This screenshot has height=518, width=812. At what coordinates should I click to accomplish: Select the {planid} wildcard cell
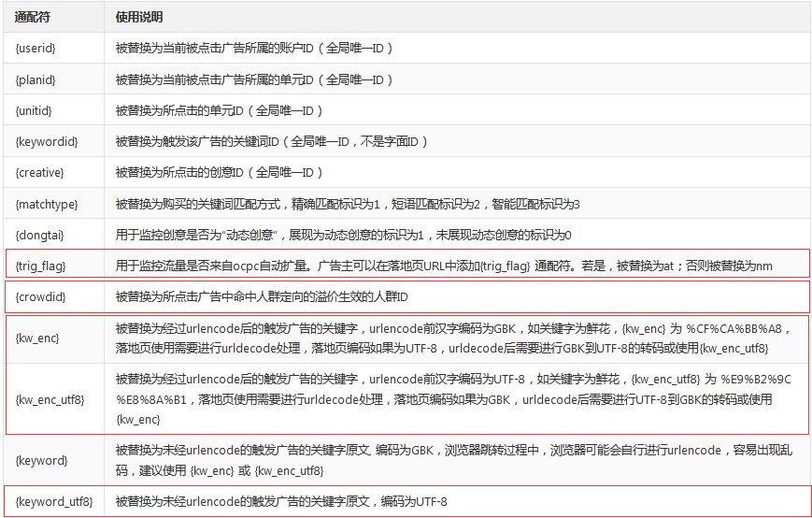click(x=36, y=79)
